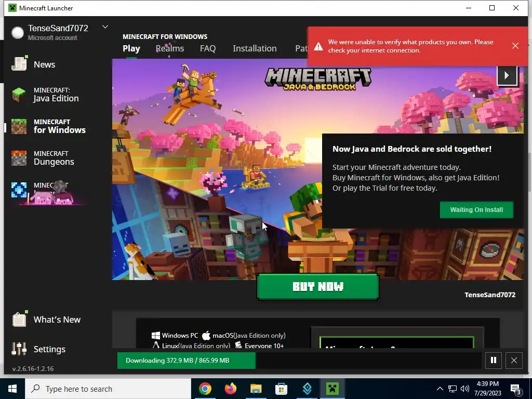
Task: Click the Minecraft Launcher taskbar icon
Action: click(332, 389)
